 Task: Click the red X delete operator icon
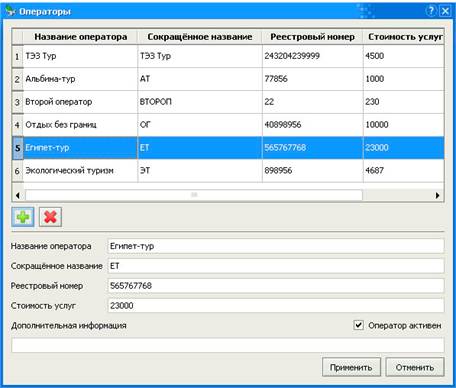tap(50, 217)
